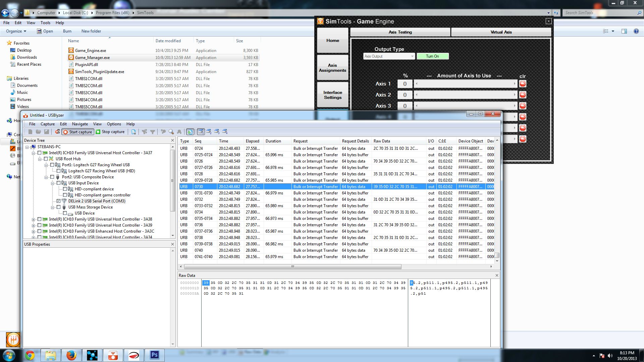Select capture row with Seq 0732
This screenshot has height=362, width=644.
pyautogui.click(x=337, y=199)
